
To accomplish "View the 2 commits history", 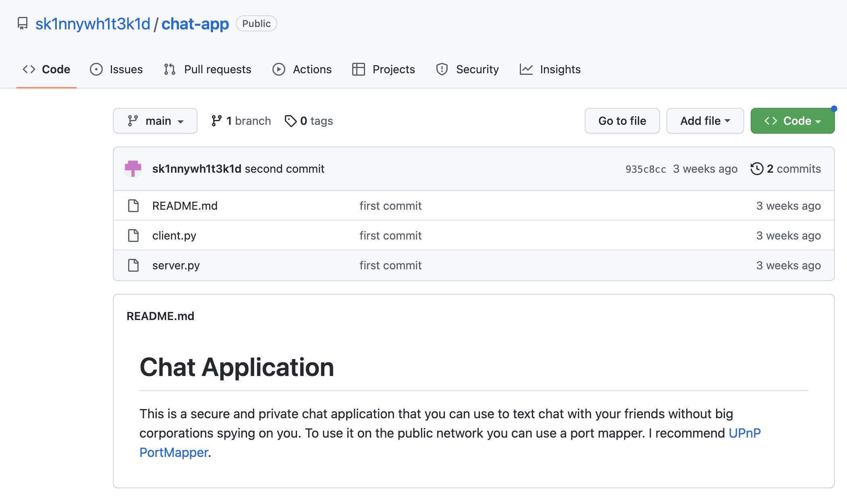I will tap(786, 169).
